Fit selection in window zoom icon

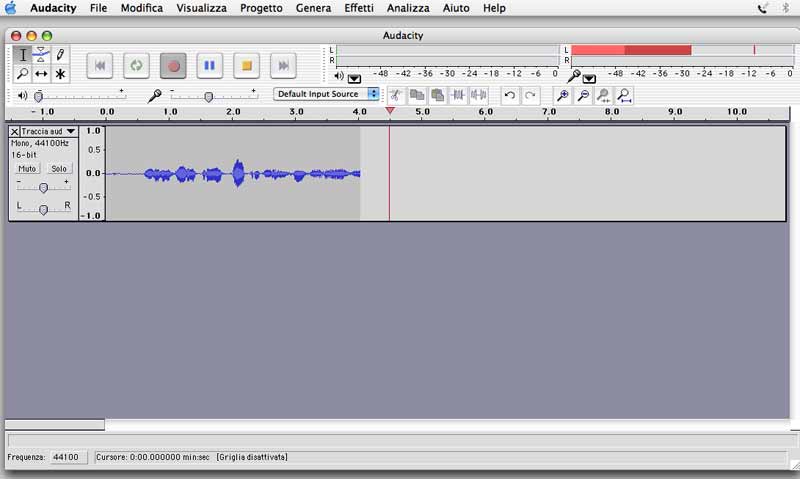[x=604, y=95]
